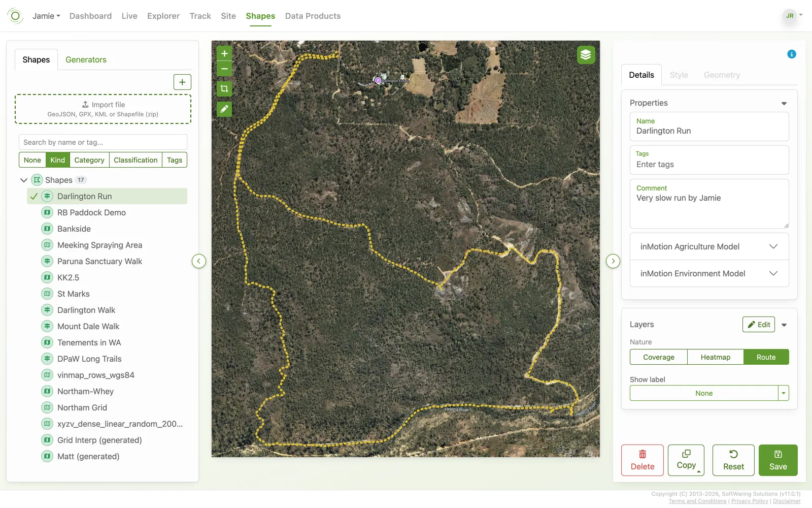Click the route icon beside Darlington Run
Image resolution: width=812 pixels, height=508 pixels.
[47, 196]
